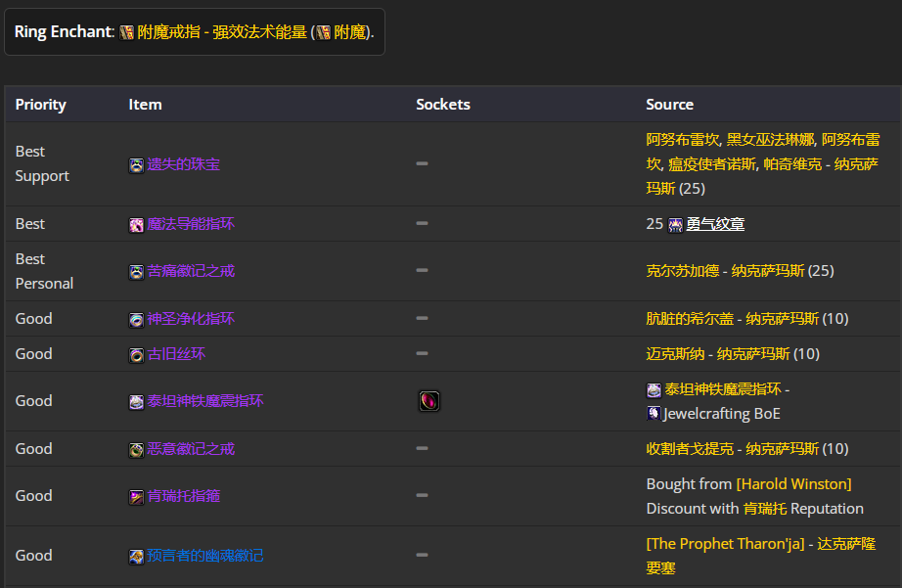Open the 克尔苏加德 - 纳克萨玛斯 source link
This screenshot has height=588, width=902.
click(x=725, y=271)
